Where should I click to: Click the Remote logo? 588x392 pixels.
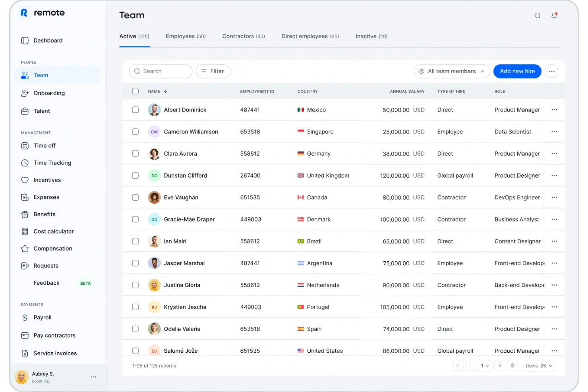coord(42,12)
